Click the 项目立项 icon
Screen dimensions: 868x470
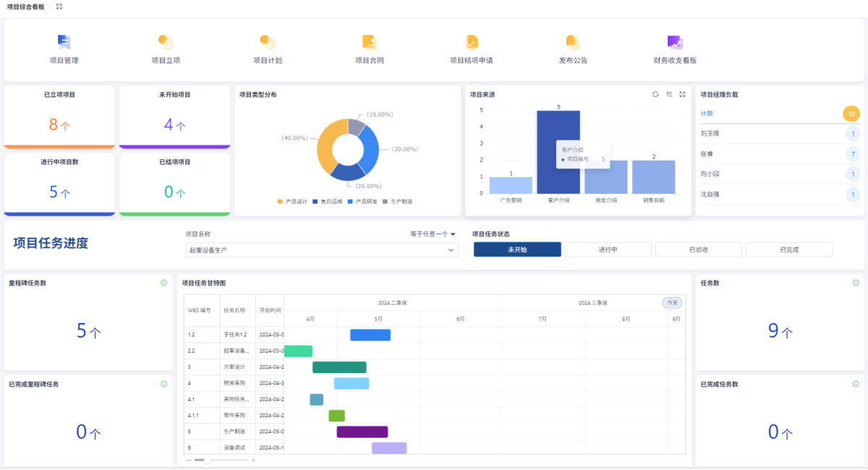point(165,43)
